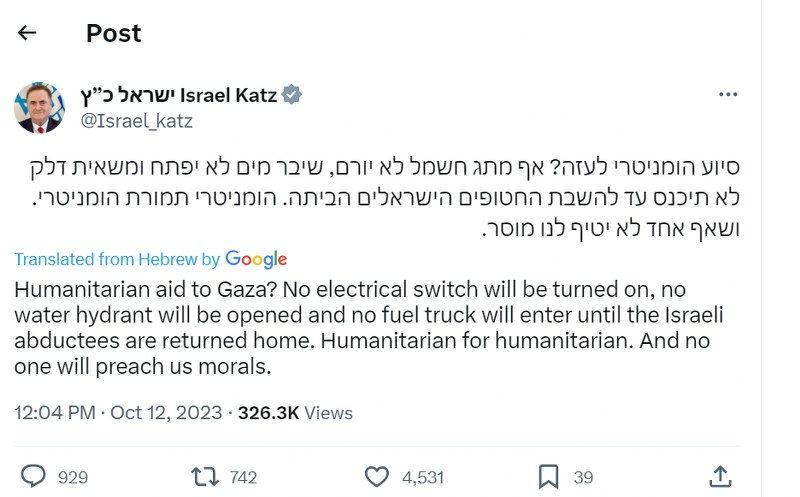Repost this post using the arrows icon
This screenshot has height=497, width=800.
click(206, 476)
